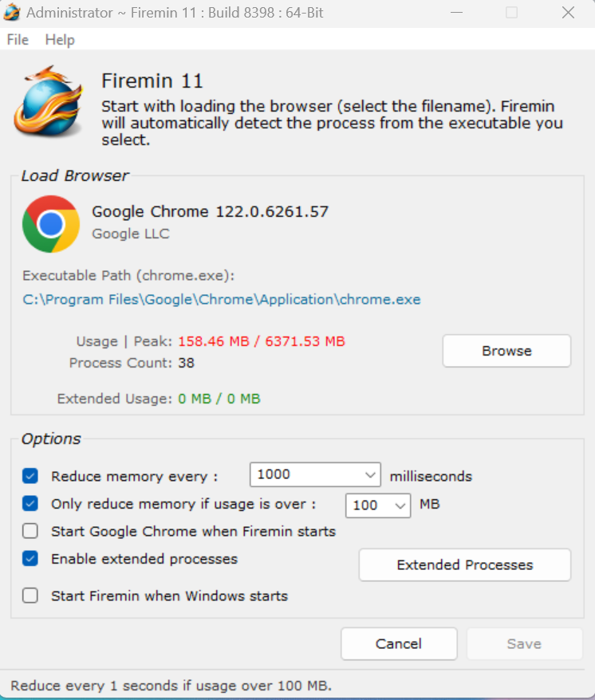Check Start Firemin when Windows starts
The width and height of the screenshot is (595, 700).
pyautogui.click(x=30, y=596)
